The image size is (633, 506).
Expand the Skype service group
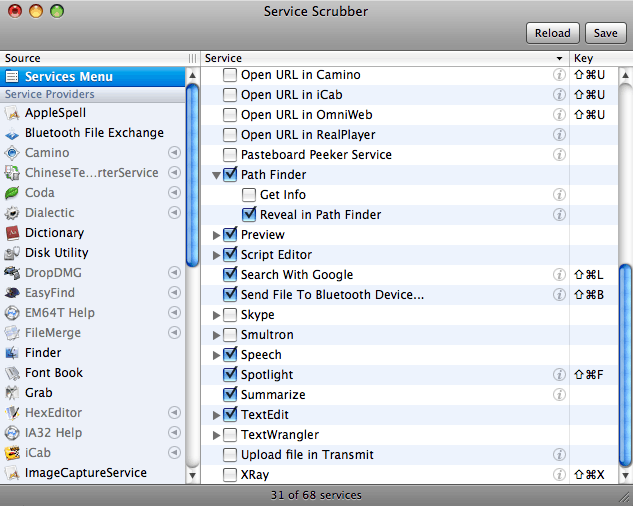pyautogui.click(x=216, y=315)
